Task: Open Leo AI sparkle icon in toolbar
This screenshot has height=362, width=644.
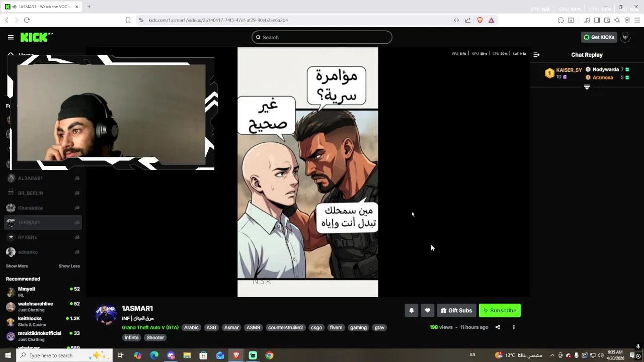Action: pos(617,20)
